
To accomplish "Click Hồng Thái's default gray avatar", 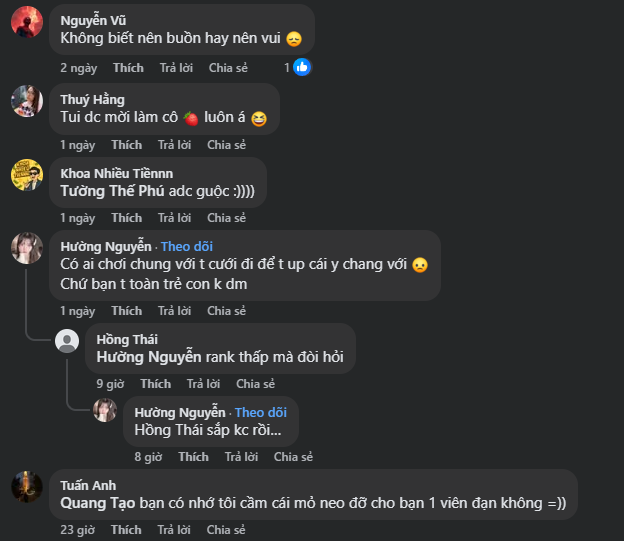I will point(67,341).
